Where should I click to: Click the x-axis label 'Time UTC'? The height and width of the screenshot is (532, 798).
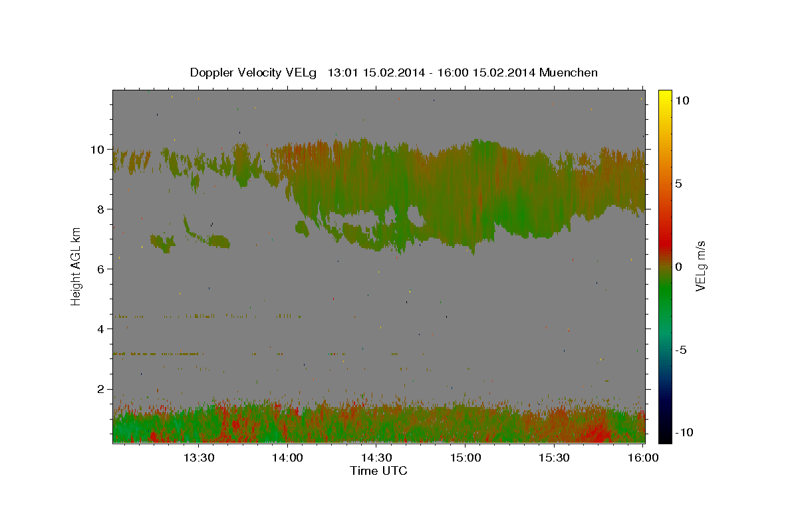click(x=378, y=471)
